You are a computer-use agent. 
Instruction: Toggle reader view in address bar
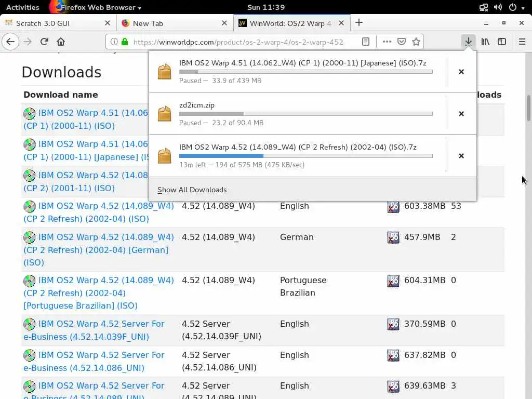pos(365,42)
